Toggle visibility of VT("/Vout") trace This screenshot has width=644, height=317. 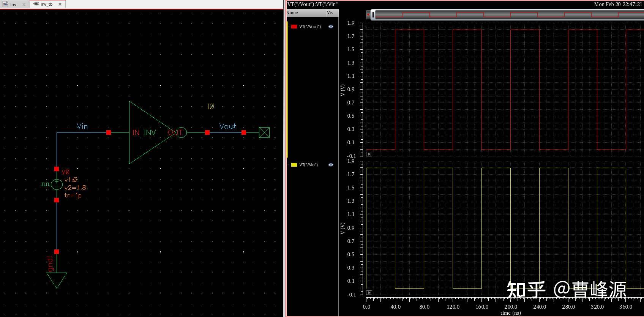click(331, 27)
